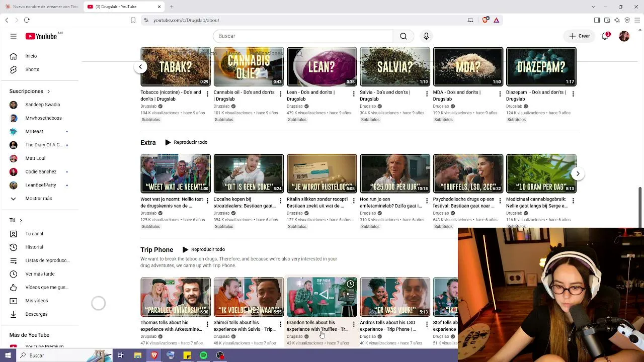Open the Lean Do's and don'ts thumbnail
This screenshot has height=362, width=644.
point(322,67)
